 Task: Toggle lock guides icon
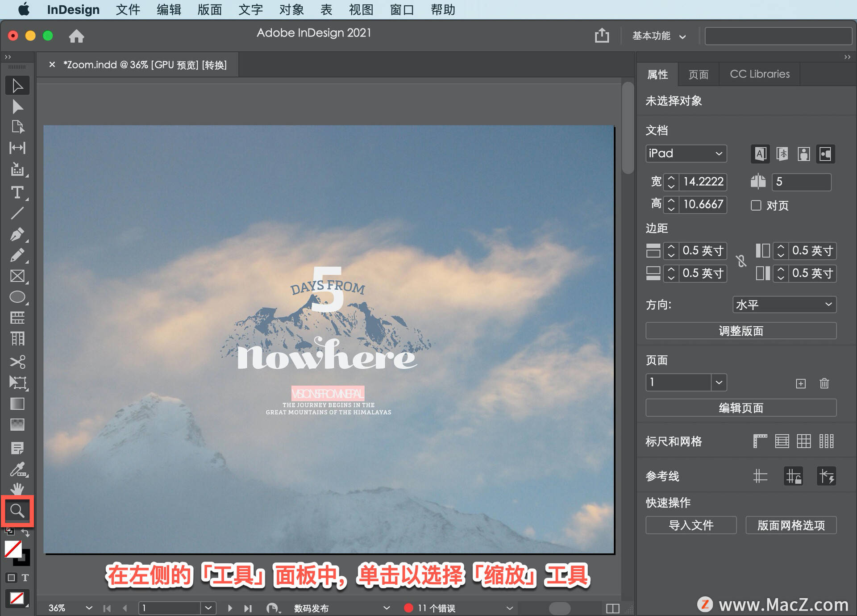point(793,476)
